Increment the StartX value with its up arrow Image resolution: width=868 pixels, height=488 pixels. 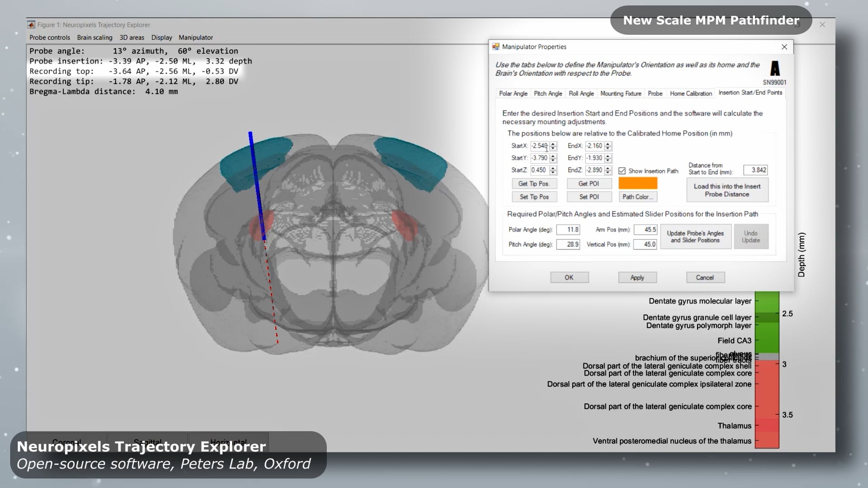553,144
